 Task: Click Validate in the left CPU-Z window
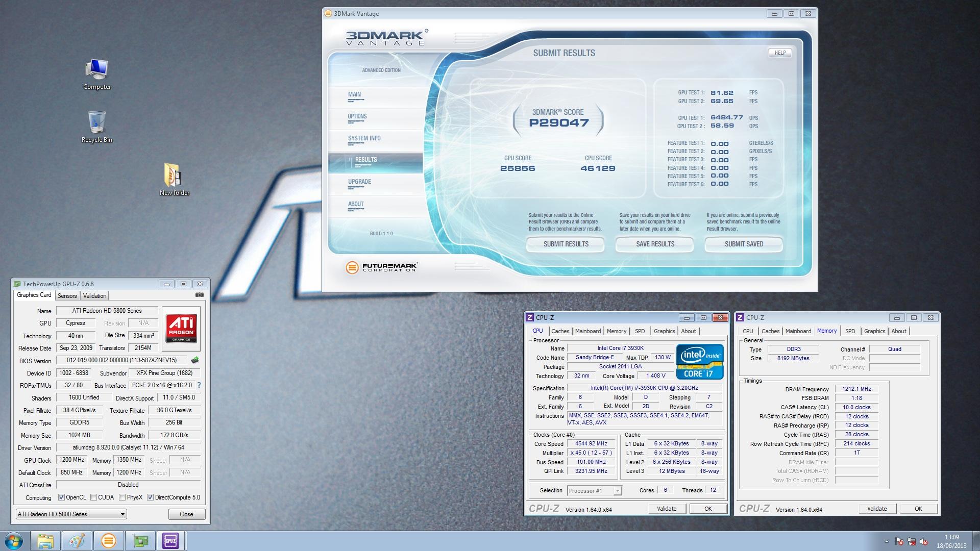pyautogui.click(x=667, y=509)
